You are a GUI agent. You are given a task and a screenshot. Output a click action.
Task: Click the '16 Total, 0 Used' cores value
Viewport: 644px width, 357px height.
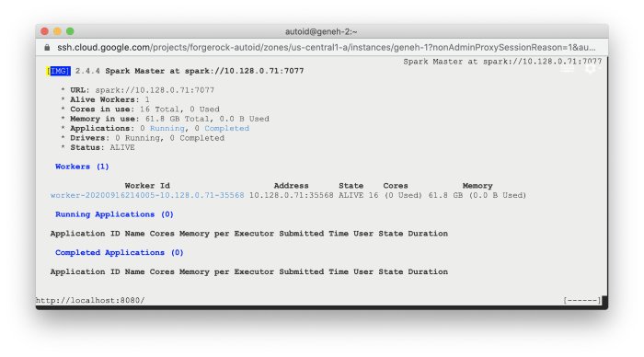coord(179,109)
